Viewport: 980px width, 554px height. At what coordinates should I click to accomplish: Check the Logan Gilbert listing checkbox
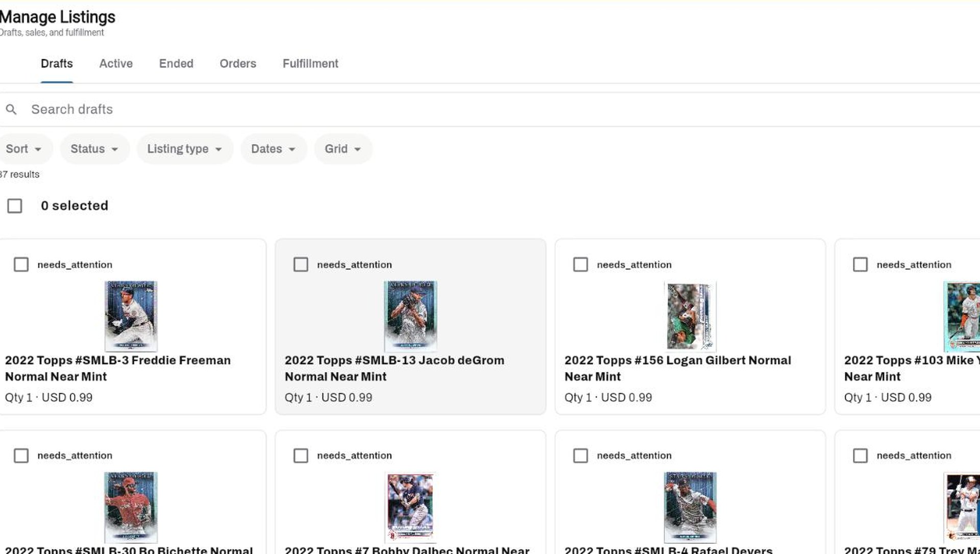point(580,264)
